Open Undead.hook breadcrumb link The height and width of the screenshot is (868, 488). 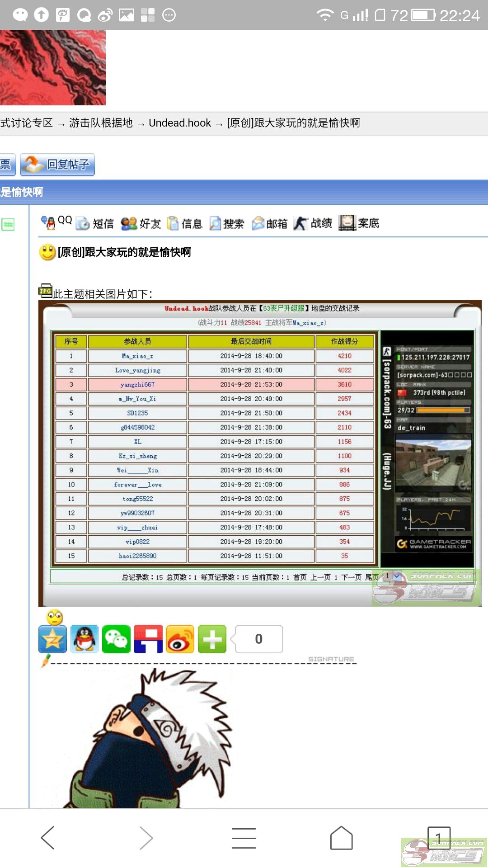pos(180,123)
